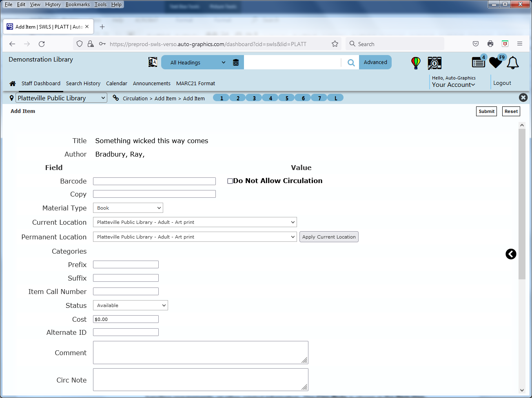Image resolution: width=532 pixels, height=398 pixels.
Task: Click the Cost field
Action: click(x=126, y=319)
